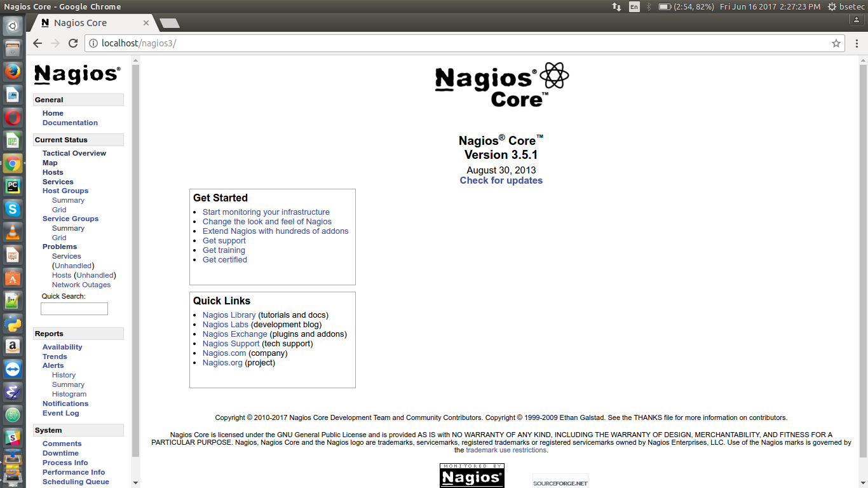The height and width of the screenshot is (488, 868).
Task: Launch PyCharm from the Ubuntu dock
Action: pyautogui.click(x=13, y=186)
